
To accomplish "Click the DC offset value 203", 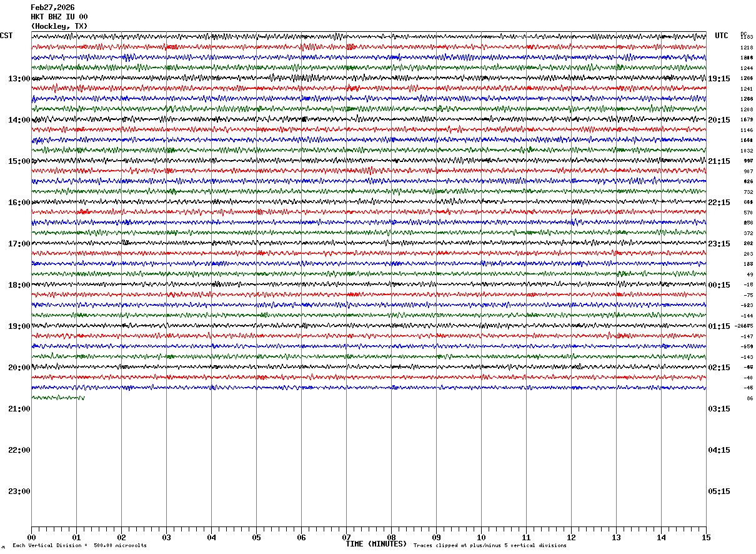I will tap(748, 254).
